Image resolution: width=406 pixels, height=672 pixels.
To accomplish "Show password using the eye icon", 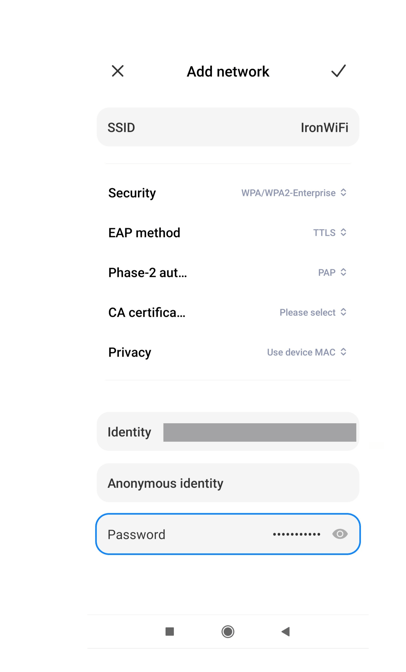I will point(340,534).
